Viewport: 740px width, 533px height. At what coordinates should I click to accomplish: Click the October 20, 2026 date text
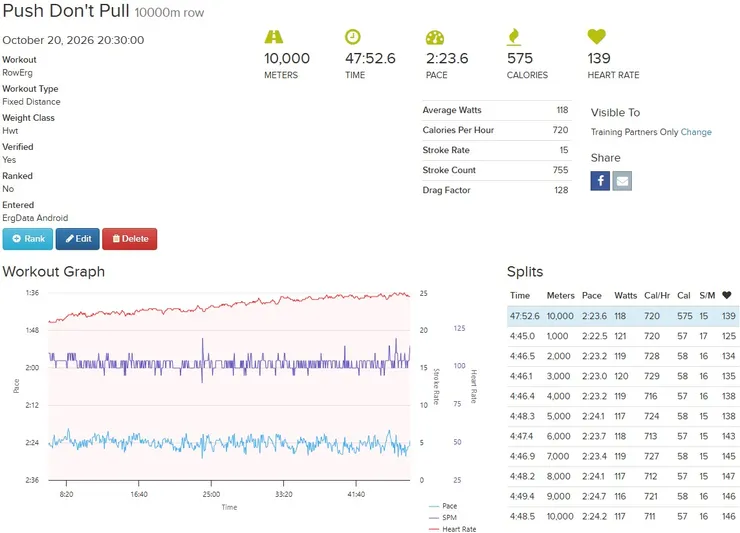73,40
